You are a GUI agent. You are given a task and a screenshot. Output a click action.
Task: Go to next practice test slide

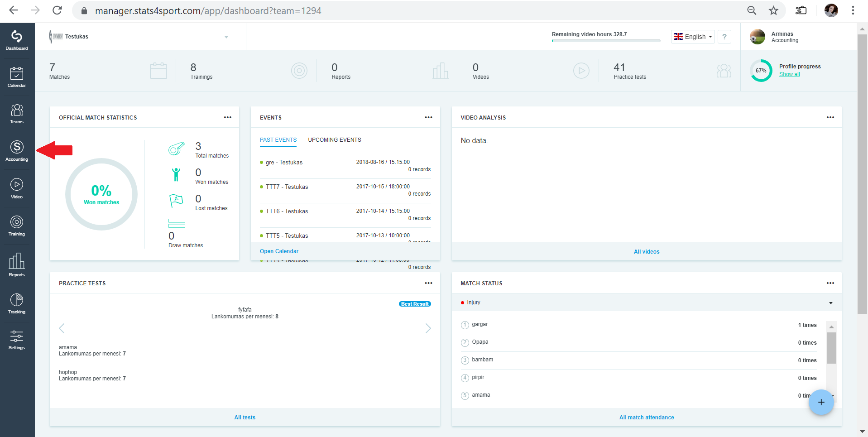point(428,328)
